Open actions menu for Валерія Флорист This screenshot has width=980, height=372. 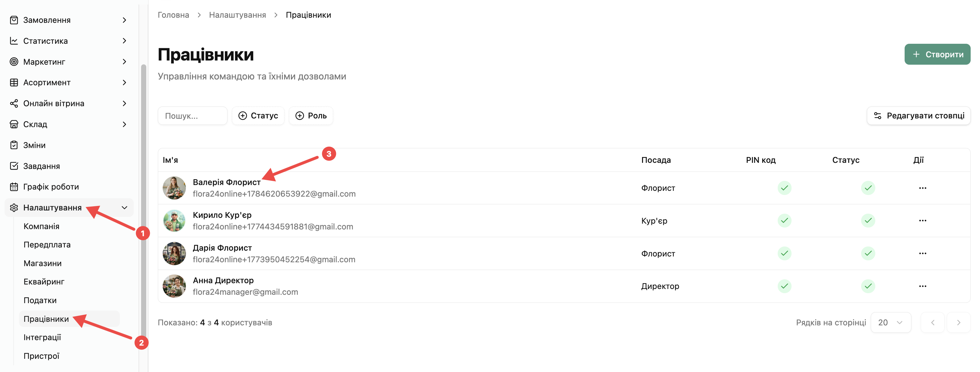pyautogui.click(x=923, y=188)
